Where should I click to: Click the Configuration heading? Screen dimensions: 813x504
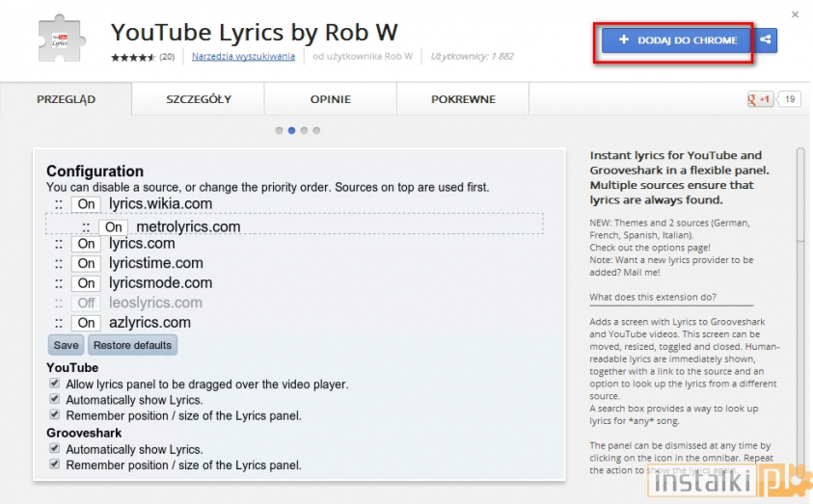coord(95,171)
